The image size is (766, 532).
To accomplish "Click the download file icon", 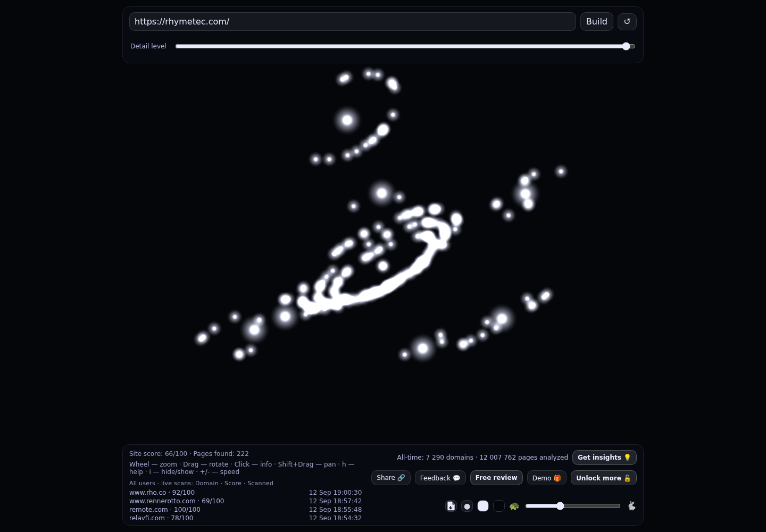I will pyautogui.click(x=451, y=506).
